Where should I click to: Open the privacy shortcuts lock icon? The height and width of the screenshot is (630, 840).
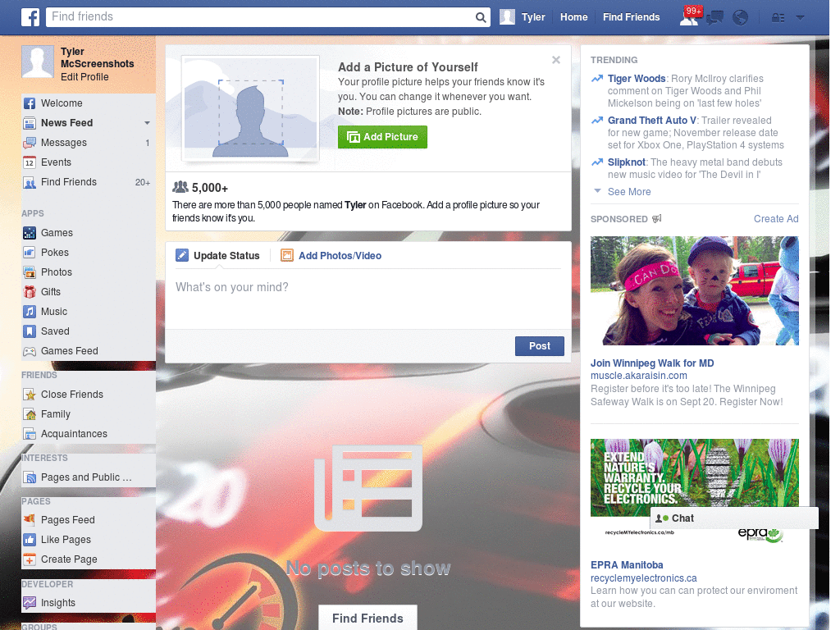click(x=778, y=18)
